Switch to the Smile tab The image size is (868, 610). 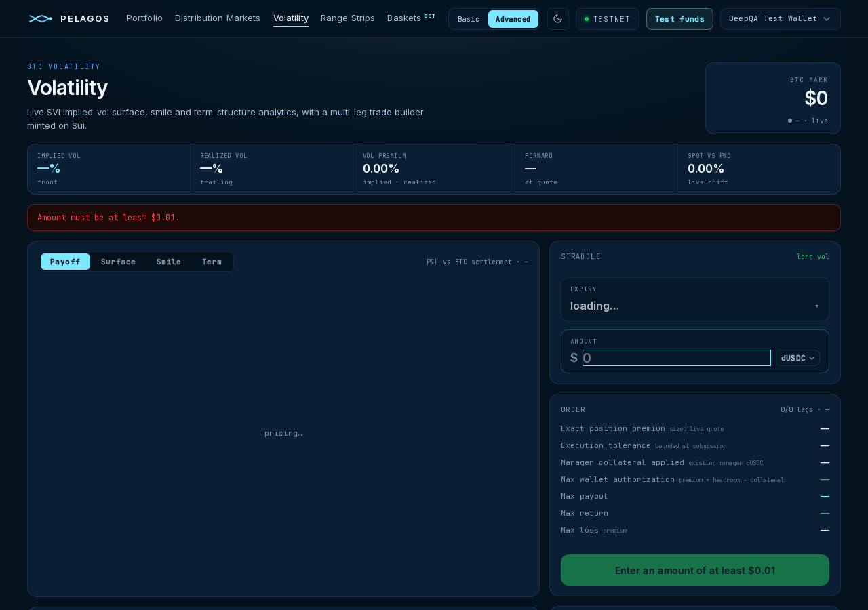point(169,262)
